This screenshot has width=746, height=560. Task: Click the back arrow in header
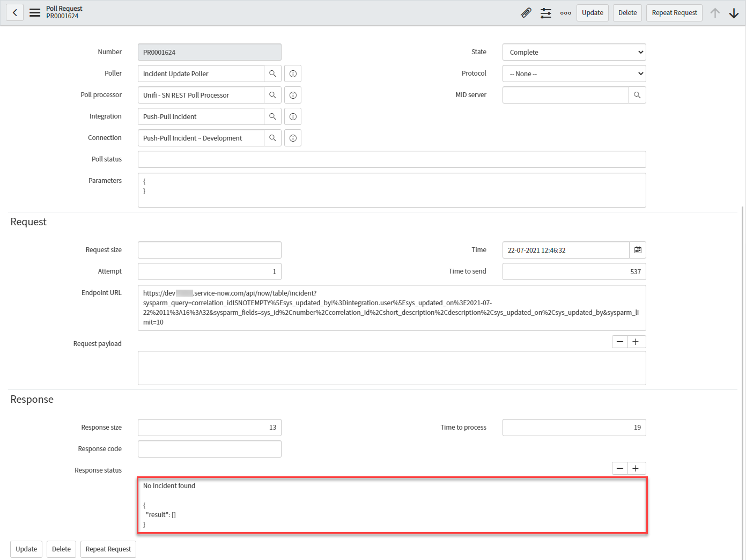click(x=15, y=12)
